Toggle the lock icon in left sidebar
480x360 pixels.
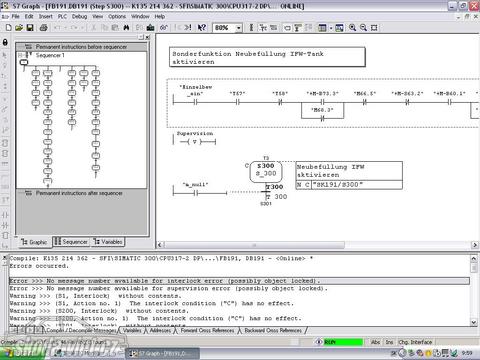5,42
